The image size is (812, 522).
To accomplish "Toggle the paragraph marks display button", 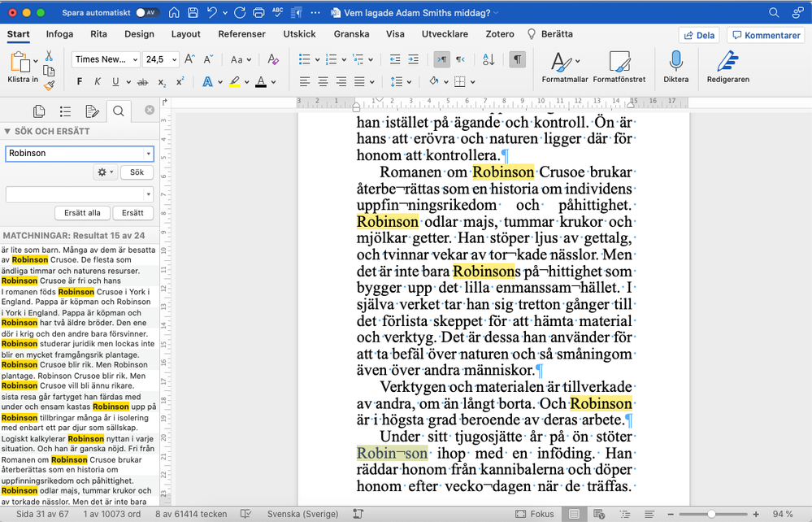I will tap(517, 59).
